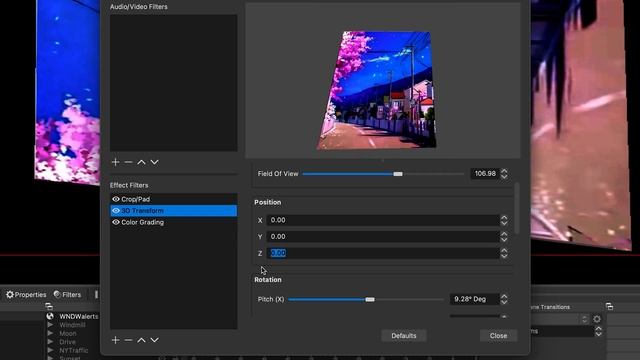Click the Pitch (X) rotation slider handle
The width and height of the screenshot is (640, 360).
(370, 300)
